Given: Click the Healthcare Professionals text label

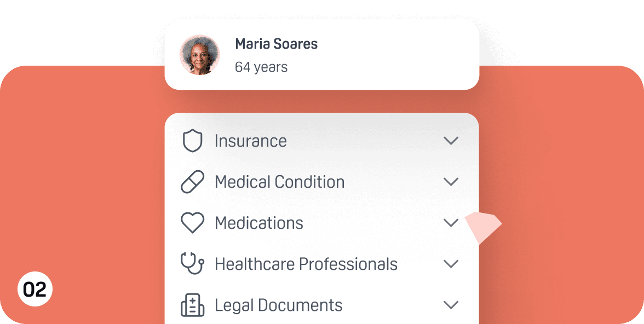Looking at the screenshot, I should coord(306,263).
